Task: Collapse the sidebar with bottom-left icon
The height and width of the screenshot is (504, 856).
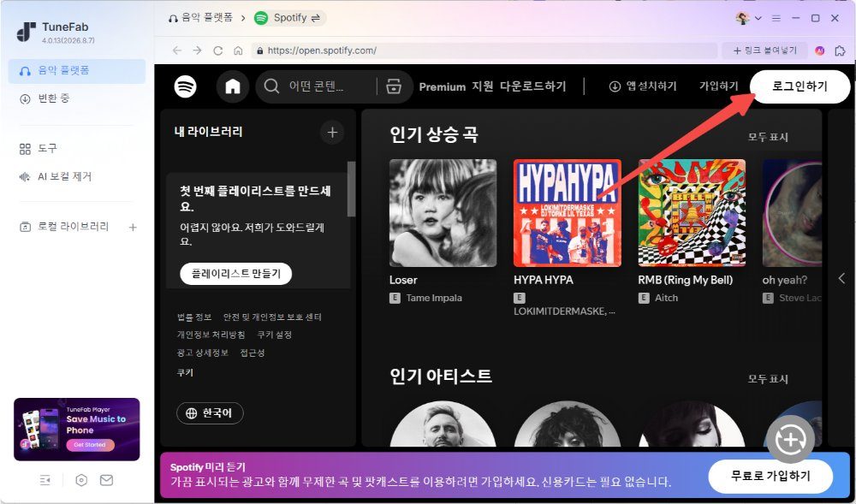Action: click(45, 480)
